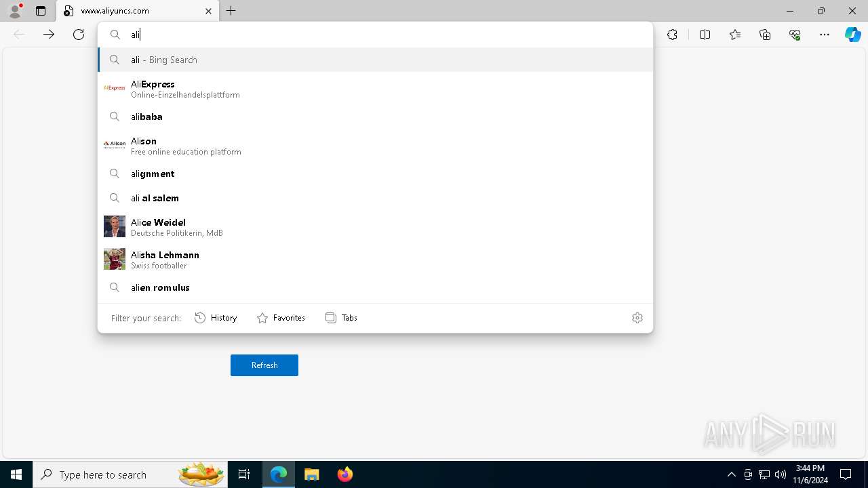The height and width of the screenshot is (488, 868).
Task: Open Task View on the taskbar
Action: click(x=244, y=474)
